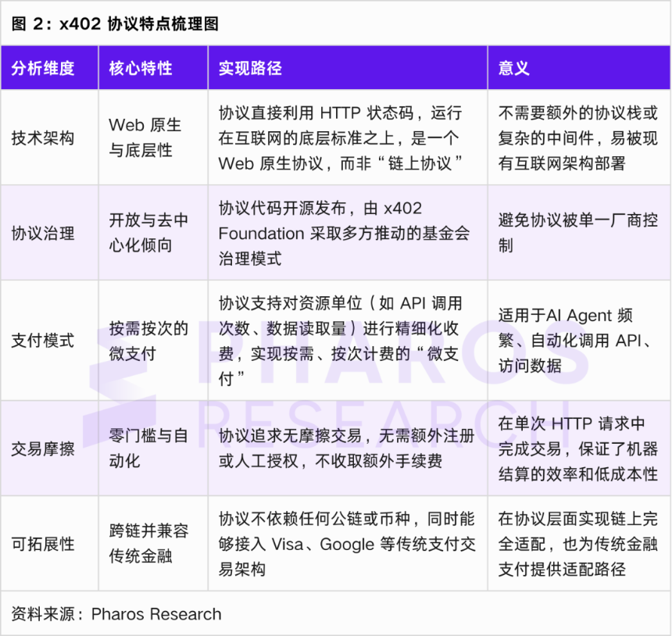
Task: Select the 意义 column header
Action: pyautogui.click(x=513, y=68)
